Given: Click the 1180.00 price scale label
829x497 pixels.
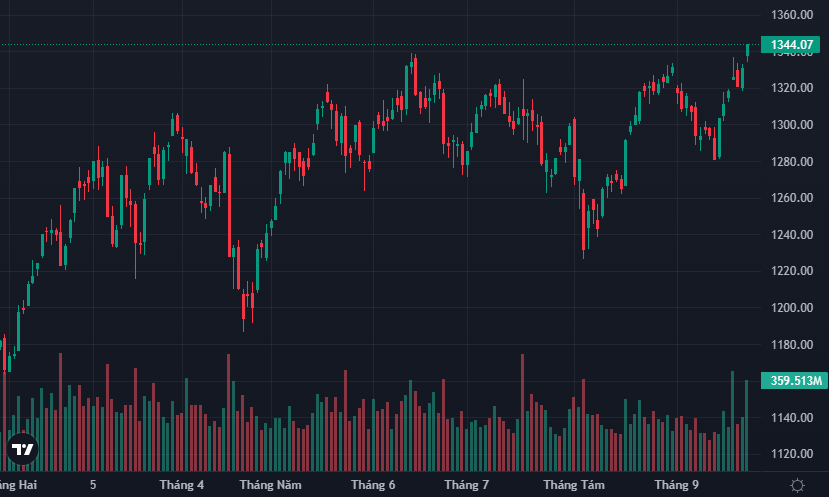Looking at the screenshot, I should click(791, 345).
